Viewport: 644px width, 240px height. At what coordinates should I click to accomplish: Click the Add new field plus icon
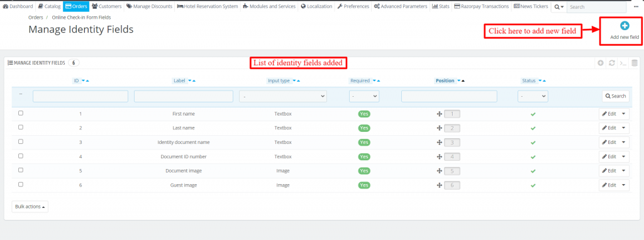tap(625, 26)
